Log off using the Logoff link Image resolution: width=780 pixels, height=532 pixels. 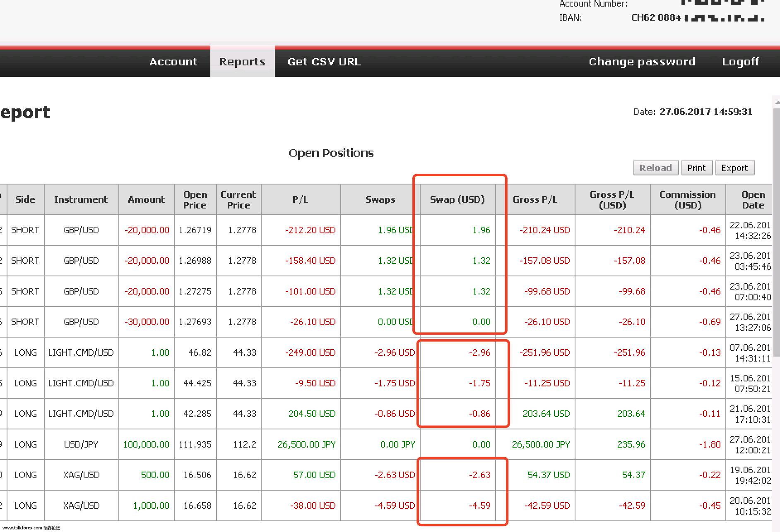(x=740, y=62)
